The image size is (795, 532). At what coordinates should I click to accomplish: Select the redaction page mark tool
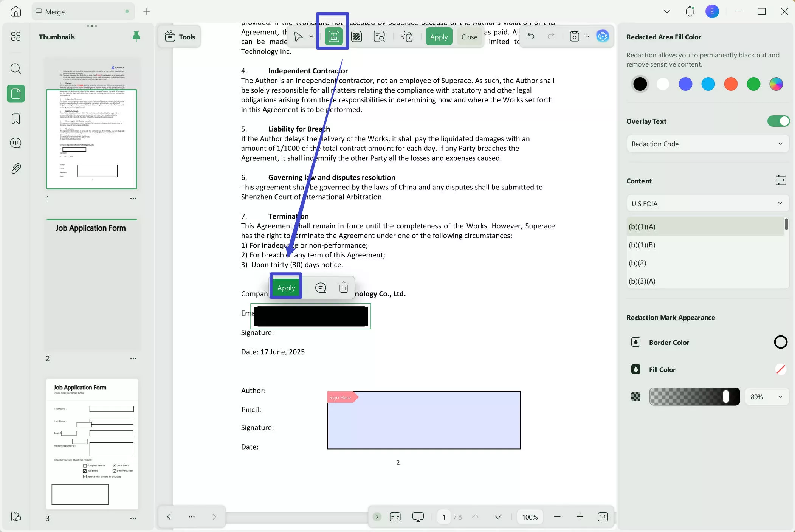(332, 36)
